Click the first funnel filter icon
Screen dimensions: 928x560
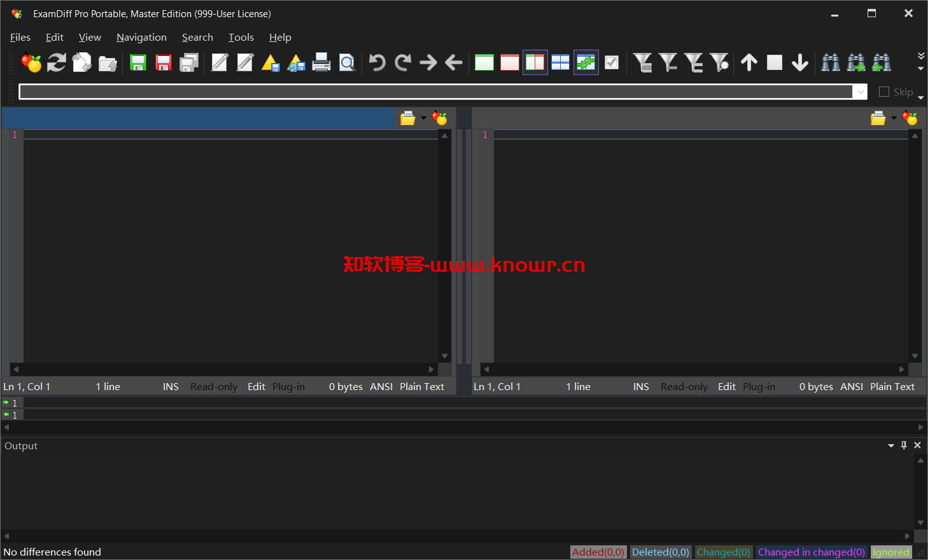click(x=642, y=62)
